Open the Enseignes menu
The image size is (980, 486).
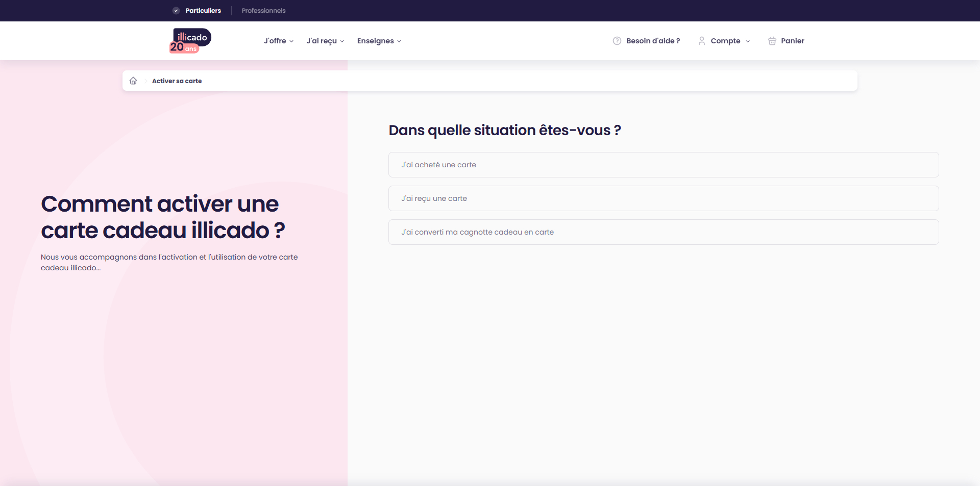[x=375, y=41]
